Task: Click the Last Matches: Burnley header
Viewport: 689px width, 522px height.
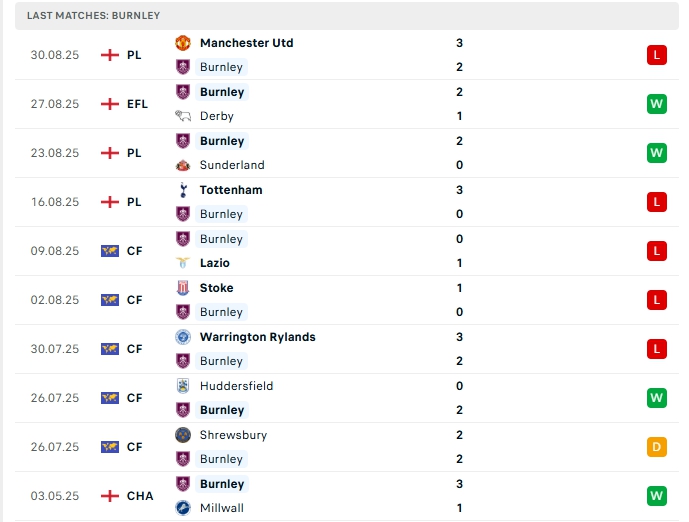Action: coord(93,16)
